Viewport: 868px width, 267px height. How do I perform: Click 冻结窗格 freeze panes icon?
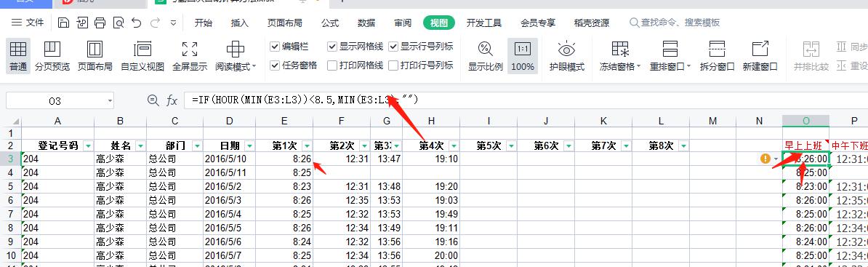click(620, 49)
